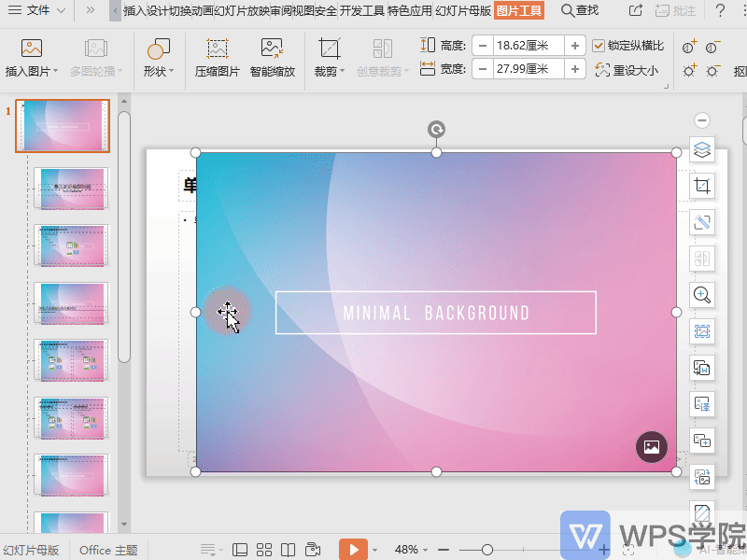747x560 pixels.
Task: Switch to the Slide Master tab
Action: point(463,10)
